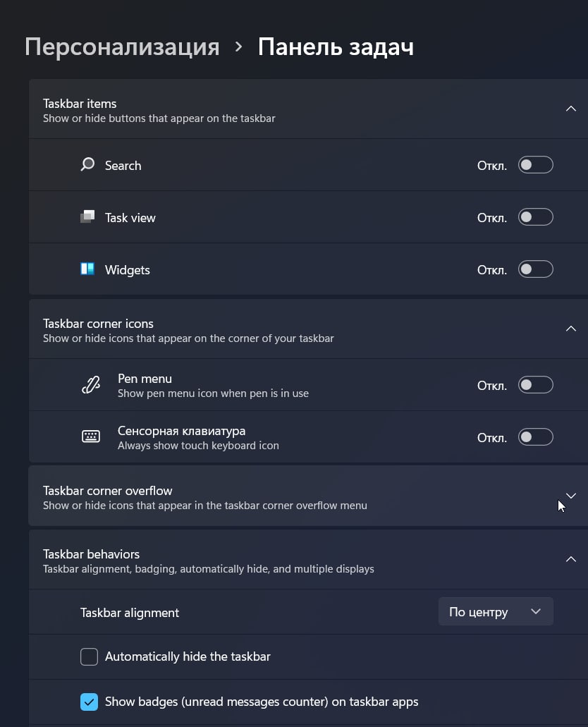Click the Task view icon
This screenshot has height=727, width=588.
pyautogui.click(x=87, y=216)
